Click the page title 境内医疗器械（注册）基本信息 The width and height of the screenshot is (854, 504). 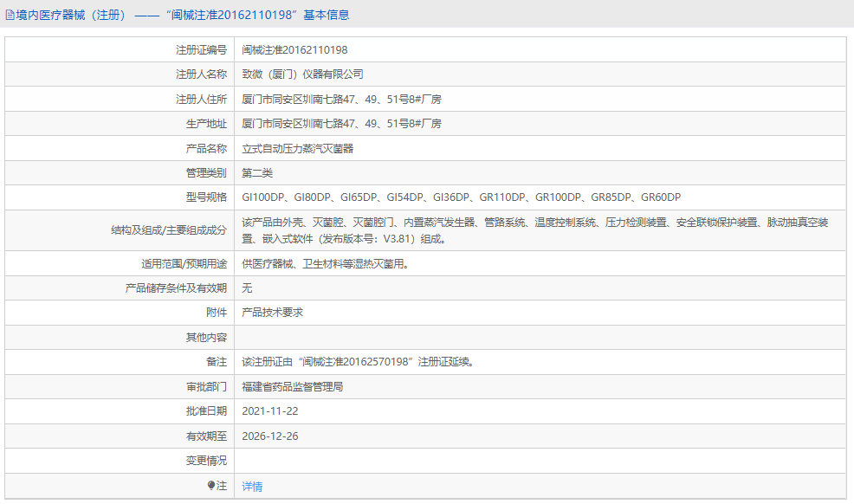point(183,16)
